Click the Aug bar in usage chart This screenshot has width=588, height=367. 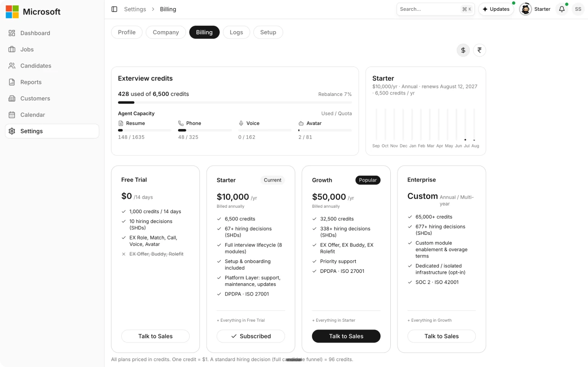474,124
